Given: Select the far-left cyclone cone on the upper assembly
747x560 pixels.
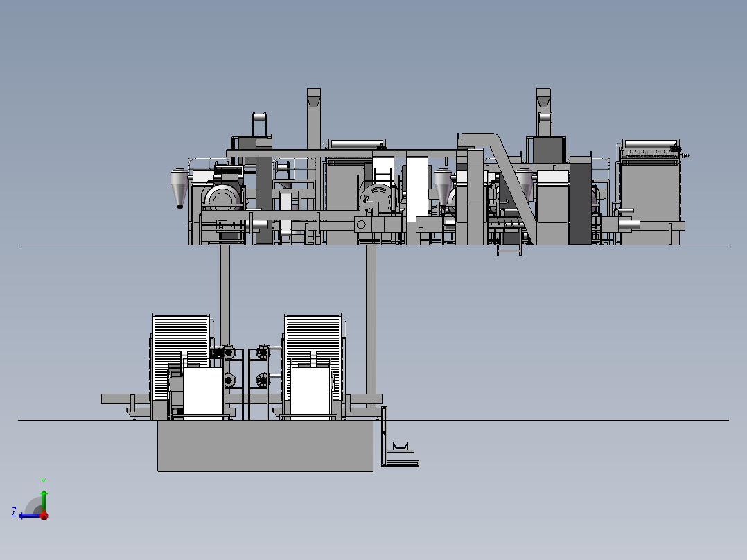Looking at the screenshot, I should coord(179,188).
